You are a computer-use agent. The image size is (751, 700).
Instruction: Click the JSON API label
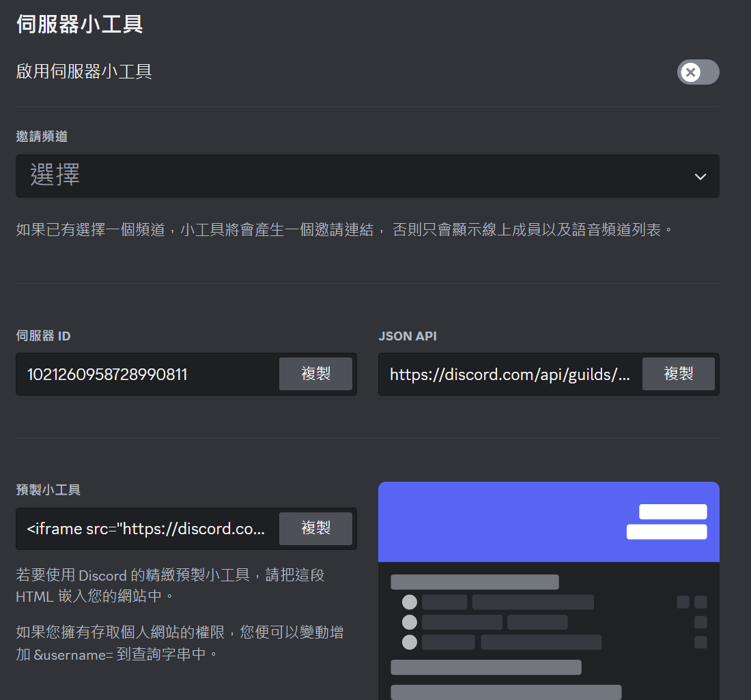[408, 336]
